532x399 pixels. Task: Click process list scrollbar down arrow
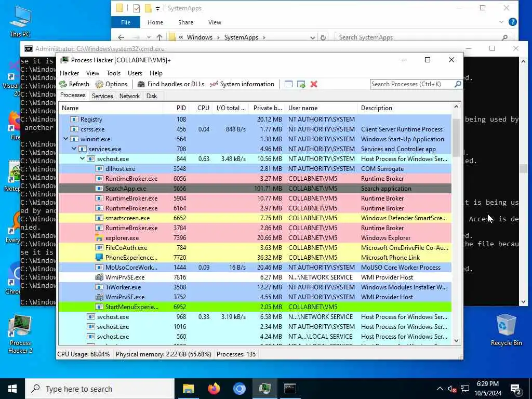click(456, 341)
